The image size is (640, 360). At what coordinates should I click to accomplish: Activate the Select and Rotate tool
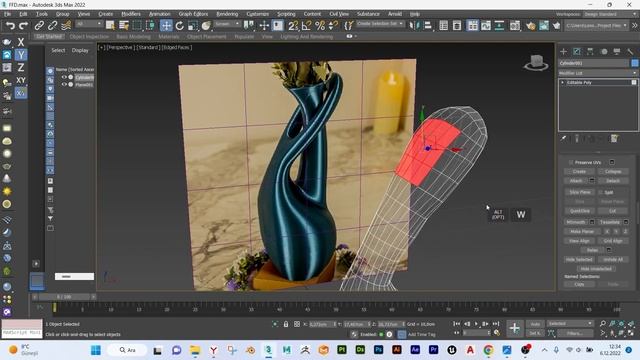(180, 26)
